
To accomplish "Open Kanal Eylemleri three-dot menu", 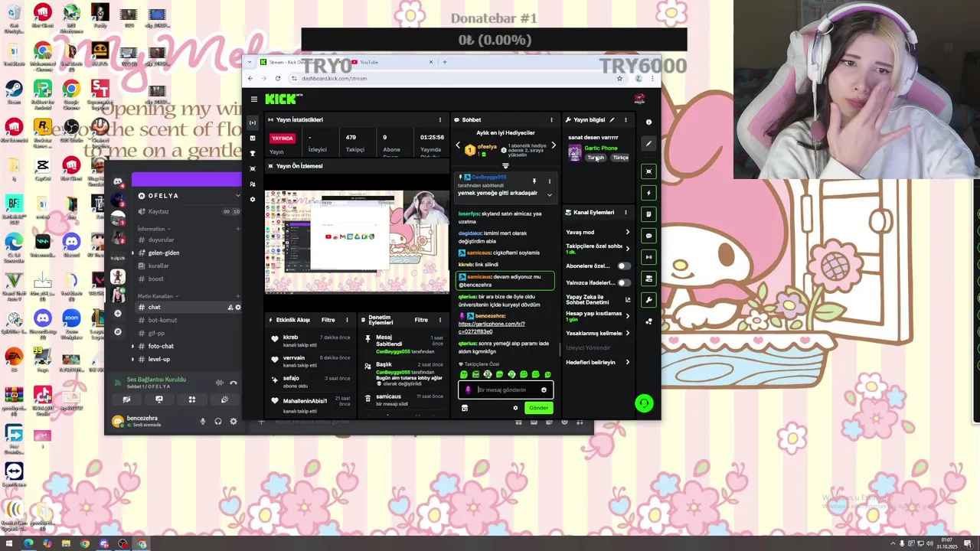I will point(626,212).
